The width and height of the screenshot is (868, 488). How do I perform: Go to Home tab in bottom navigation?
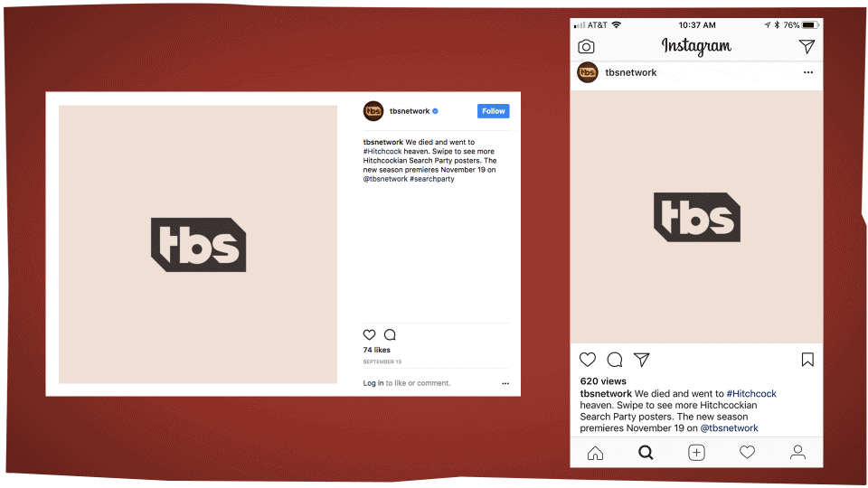[595, 453]
